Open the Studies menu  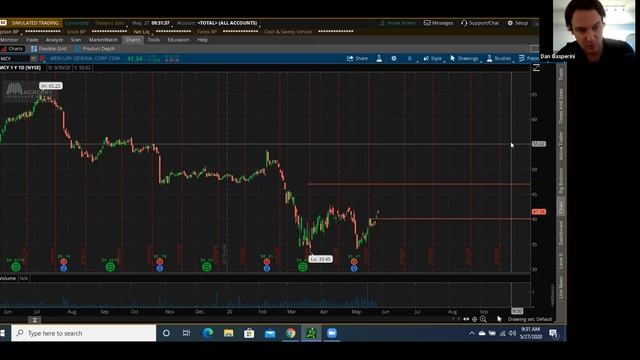click(x=498, y=58)
